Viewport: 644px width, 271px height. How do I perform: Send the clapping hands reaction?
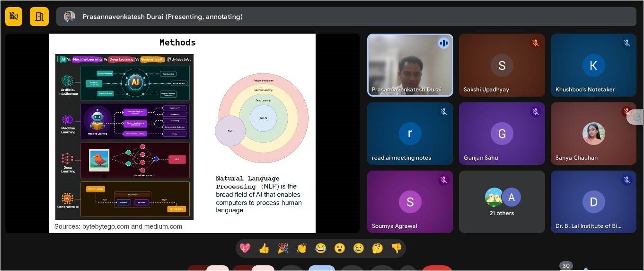(302, 248)
